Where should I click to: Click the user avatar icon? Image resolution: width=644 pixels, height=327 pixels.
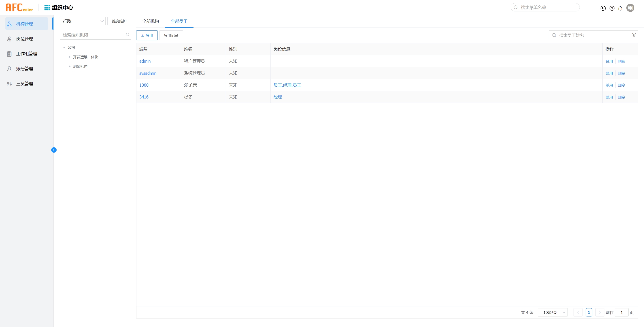tap(630, 8)
